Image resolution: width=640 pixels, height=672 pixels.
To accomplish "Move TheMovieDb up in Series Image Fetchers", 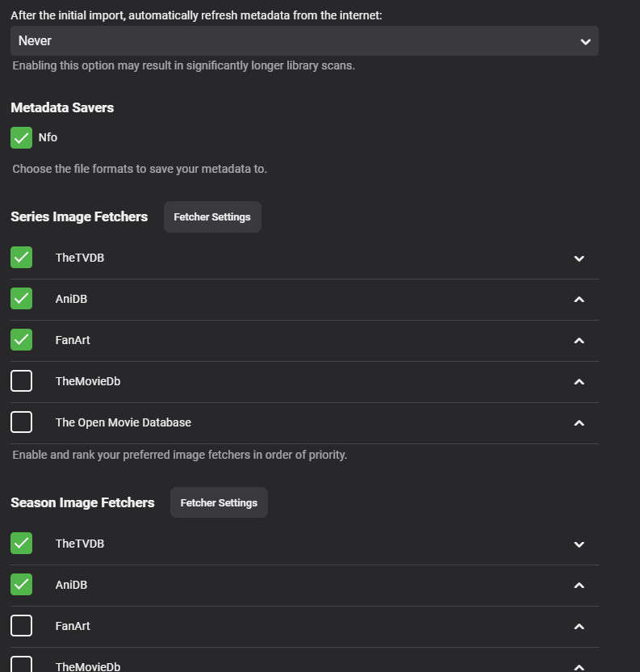I will [579, 382].
